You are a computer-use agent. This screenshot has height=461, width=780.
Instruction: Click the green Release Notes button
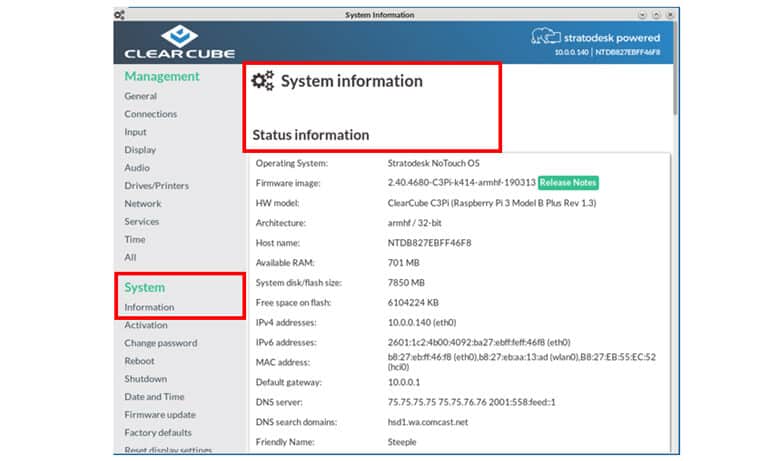568,183
